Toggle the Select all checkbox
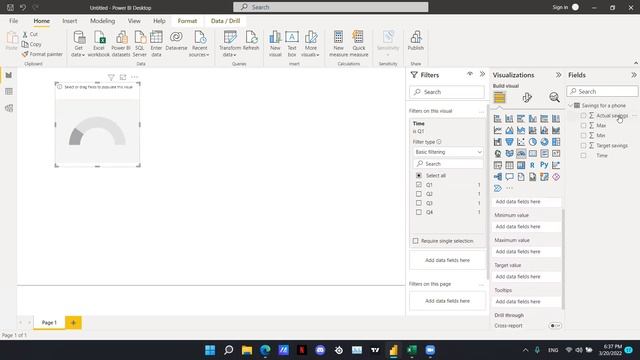 coord(419,175)
